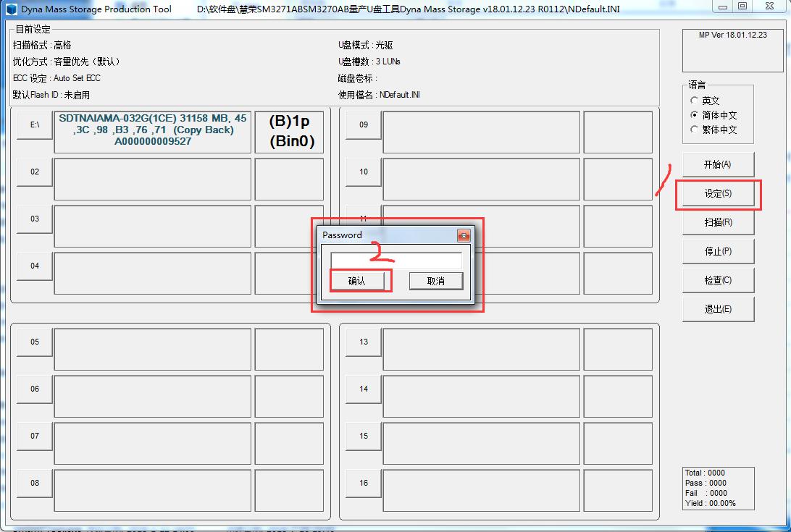
Task: Close the Password dialog
Action: click(464, 235)
